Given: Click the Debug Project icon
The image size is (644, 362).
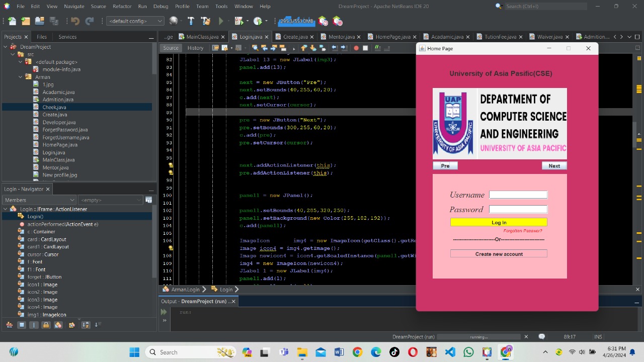Looking at the screenshot, I should point(238,21).
